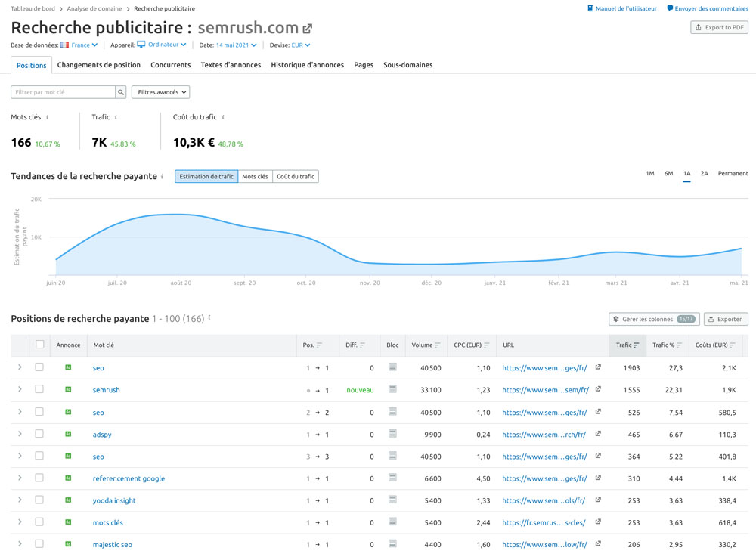Sort by Diff. column sort icon
The image size is (756, 554).
(362, 345)
